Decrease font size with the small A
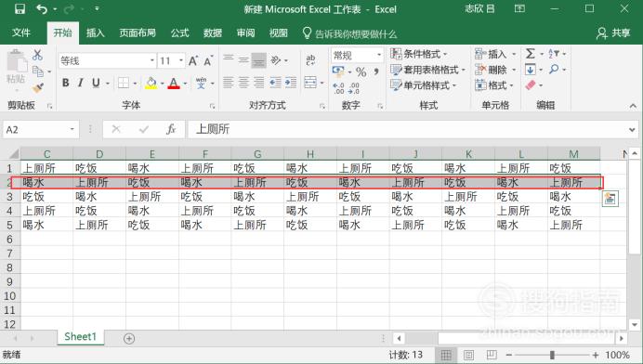 (208, 61)
